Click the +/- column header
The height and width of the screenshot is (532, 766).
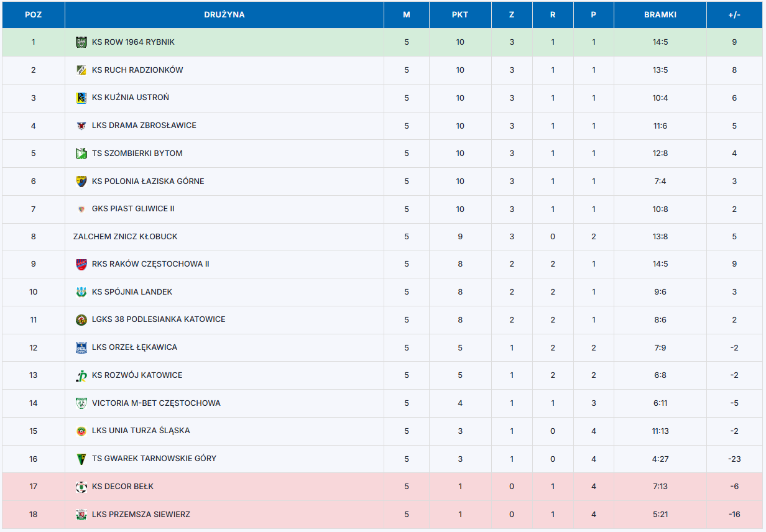point(734,15)
